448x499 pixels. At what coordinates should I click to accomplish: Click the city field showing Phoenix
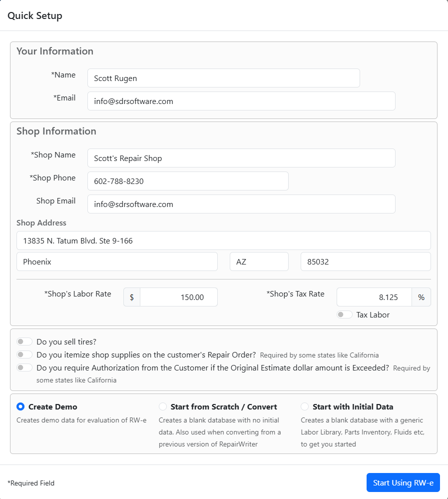(117, 261)
